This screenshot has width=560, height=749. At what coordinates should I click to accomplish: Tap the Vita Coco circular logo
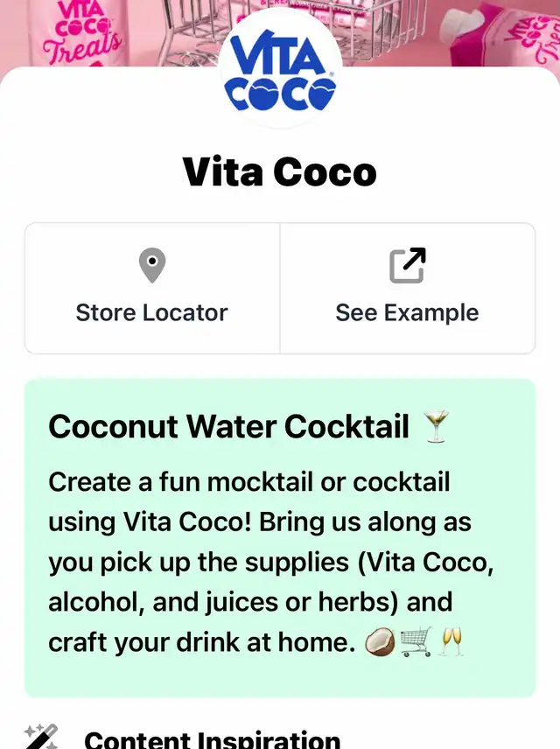click(x=280, y=69)
